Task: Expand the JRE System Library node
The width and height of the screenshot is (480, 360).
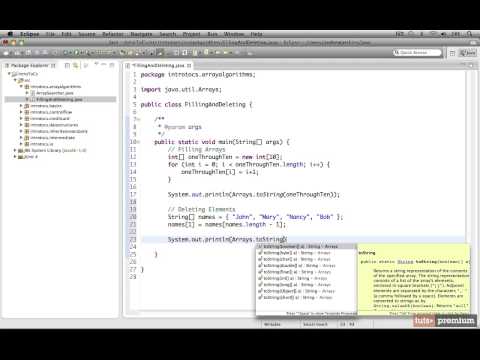Action: (x=15, y=150)
